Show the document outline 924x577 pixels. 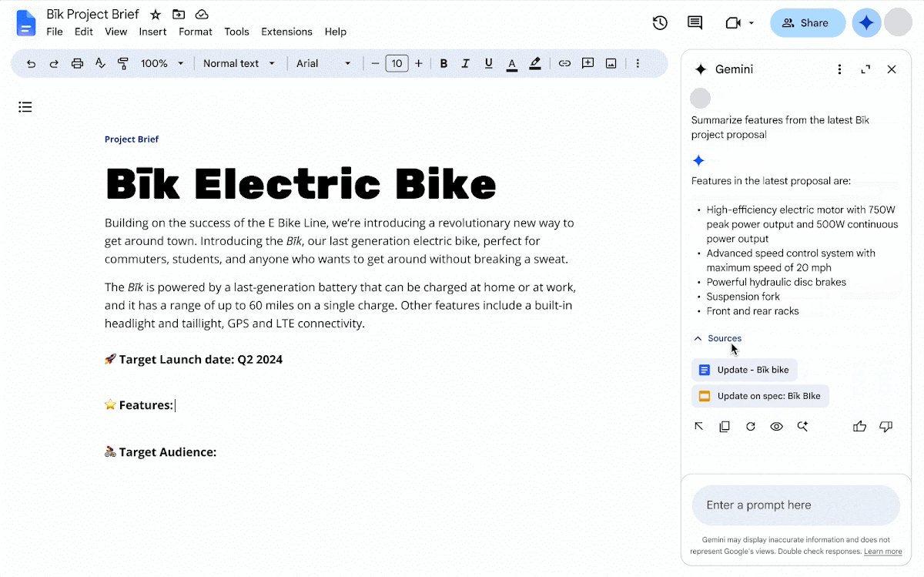pos(25,107)
